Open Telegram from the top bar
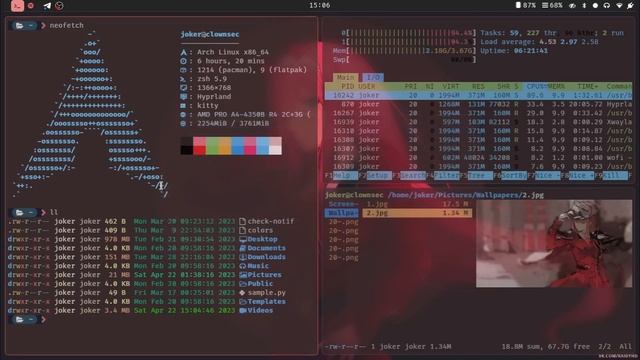 tap(47, 6)
